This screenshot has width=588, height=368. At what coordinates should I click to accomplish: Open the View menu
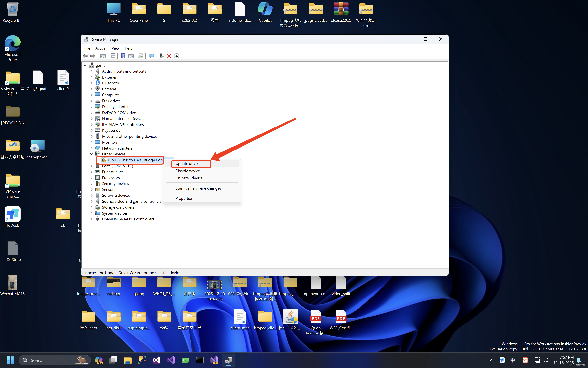tap(115, 48)
